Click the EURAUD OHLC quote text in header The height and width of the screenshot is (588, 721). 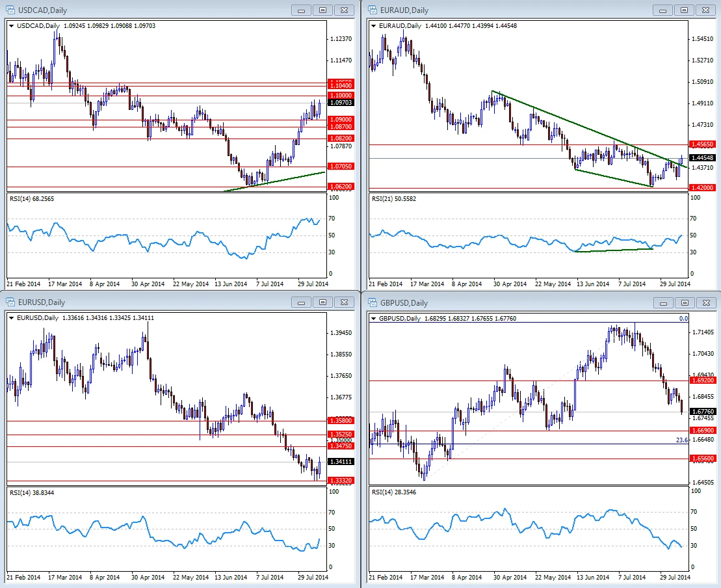click(x=471, y=26)
